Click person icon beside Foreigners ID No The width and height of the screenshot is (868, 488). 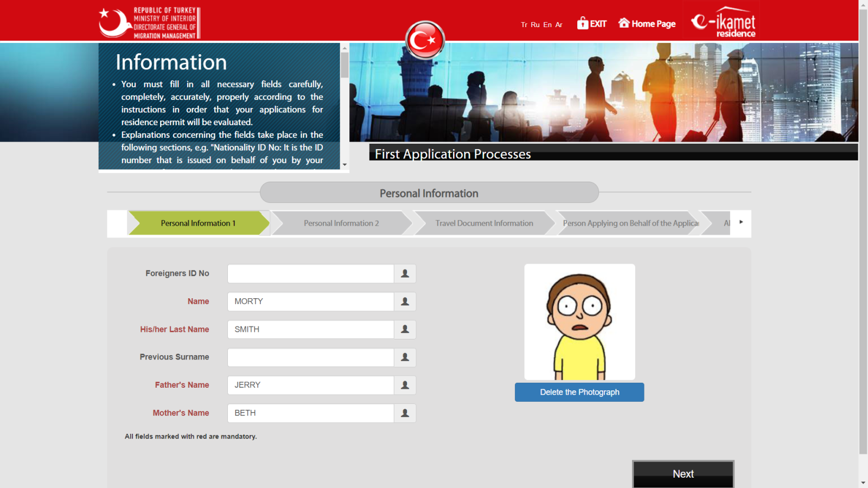405,274
